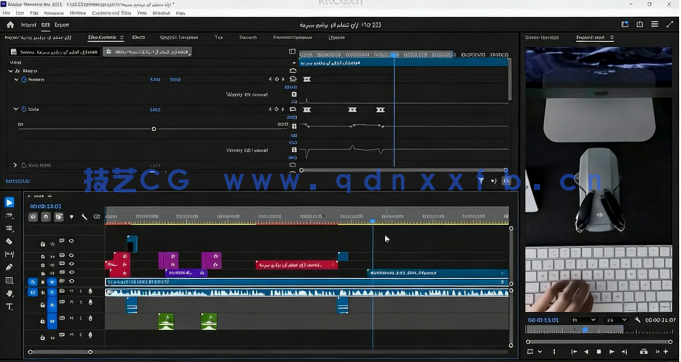Image resolution: width=681 pixels, height=362 pixels.
Task: Hide the top video track output
Action: pos(71,241)
